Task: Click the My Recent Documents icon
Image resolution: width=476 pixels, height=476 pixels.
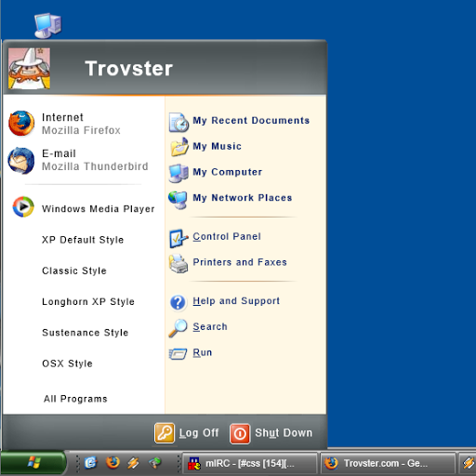Action: point(178,123)
